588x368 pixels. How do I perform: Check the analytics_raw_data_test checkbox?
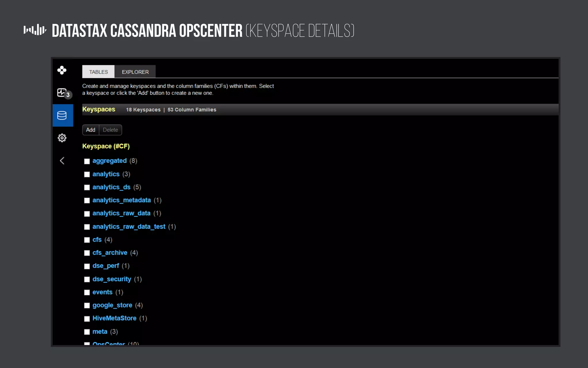[x=87, y=227]
